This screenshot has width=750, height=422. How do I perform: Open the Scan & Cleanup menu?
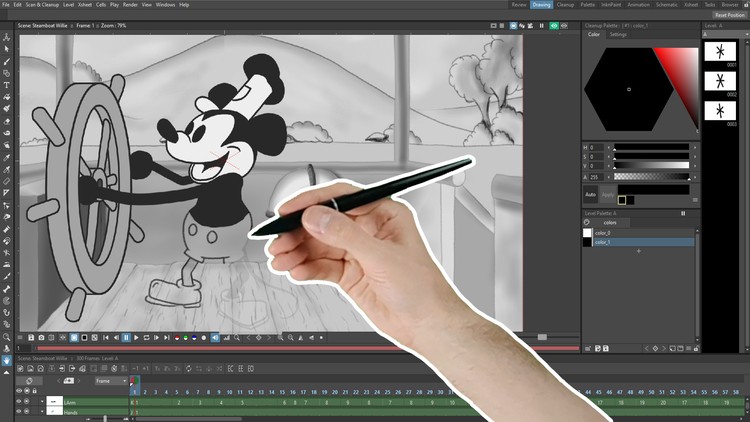tap(42, 5)
